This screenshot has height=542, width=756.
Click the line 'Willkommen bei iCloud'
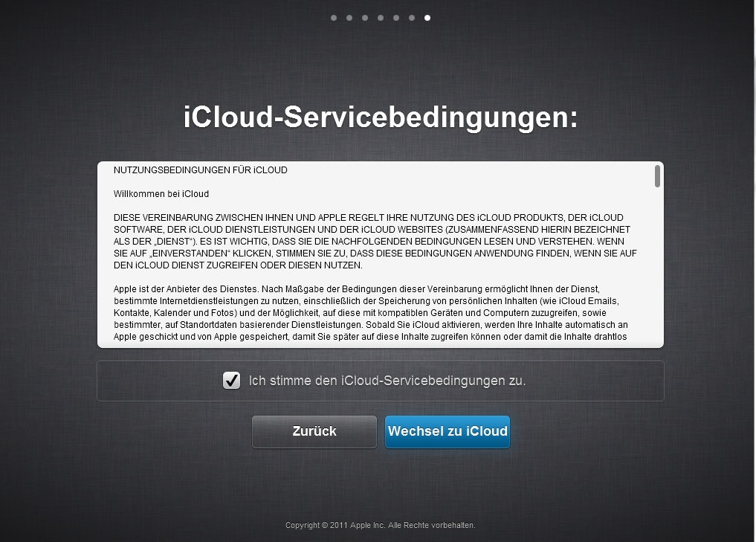pos(161,194)
